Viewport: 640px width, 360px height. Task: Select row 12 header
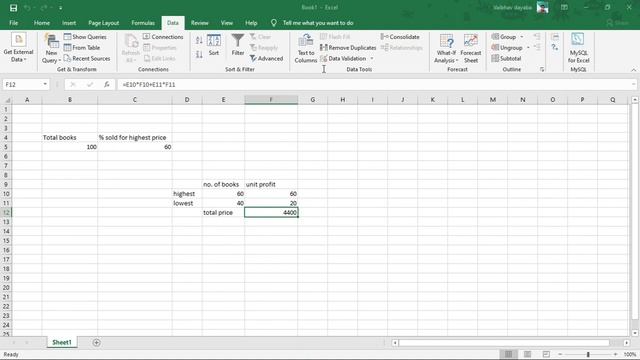click(x=6, y=213)
